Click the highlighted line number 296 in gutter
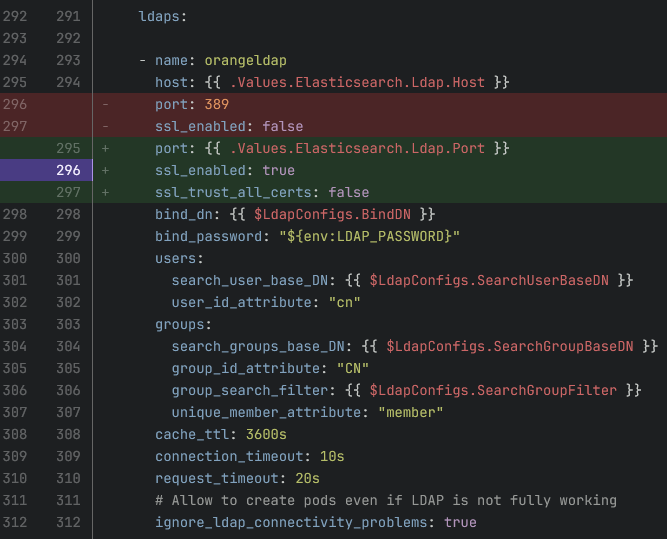The height and width of the screenshot is (539, 667). tap(68, 170)
